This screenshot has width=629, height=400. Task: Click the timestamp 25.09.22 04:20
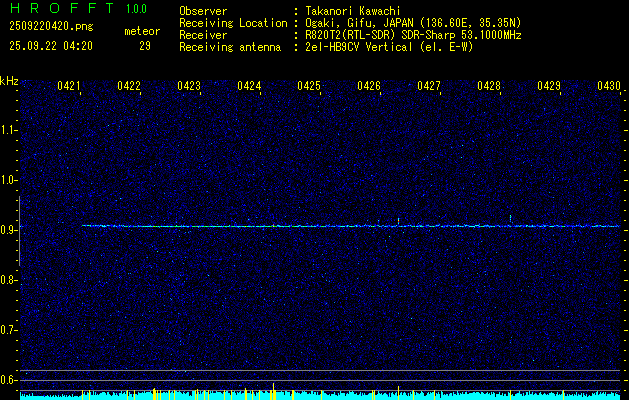[x=51, y=46]
